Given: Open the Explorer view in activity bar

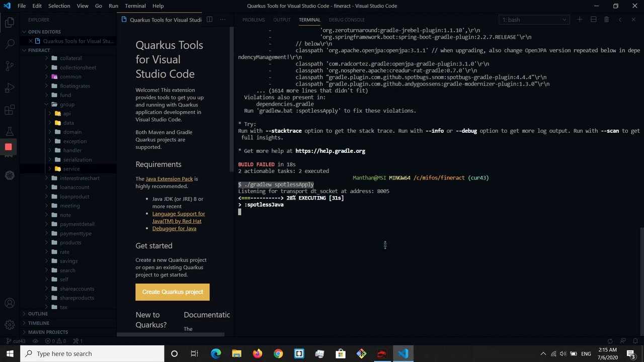Looking at the screenshot, I should [10, 23].
